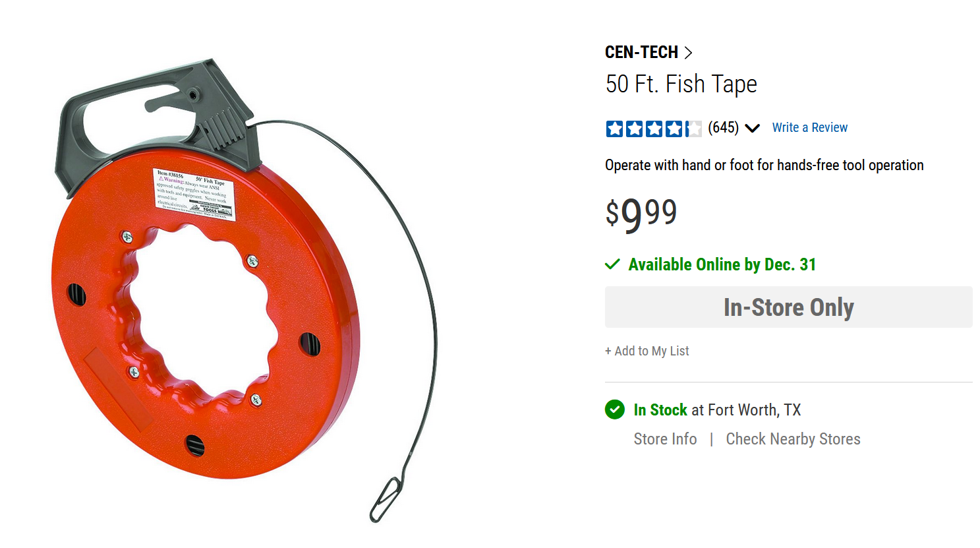
Task: Click the chevron arrow beside CEN-TECH
Action: click(x=688, y=53)
